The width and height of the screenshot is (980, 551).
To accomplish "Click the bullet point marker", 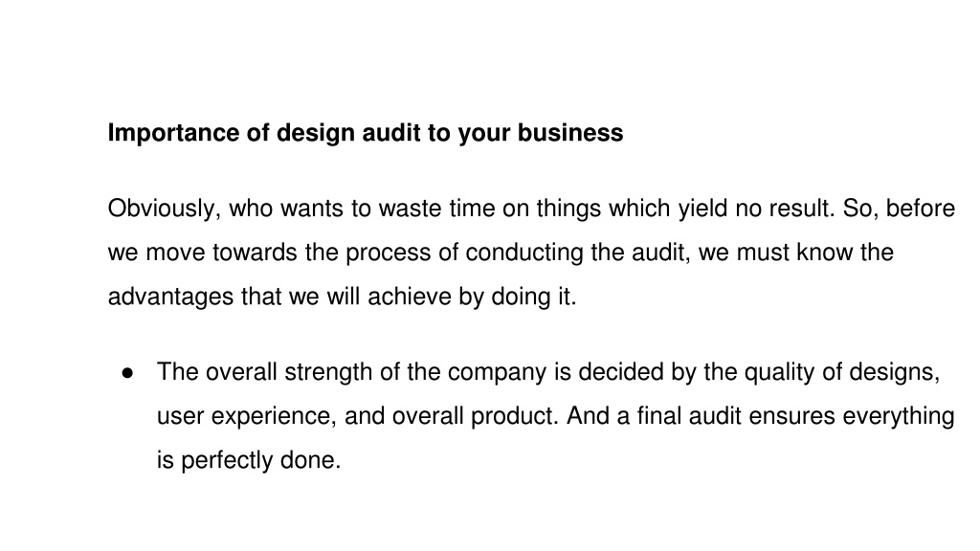I will [128, 373].
